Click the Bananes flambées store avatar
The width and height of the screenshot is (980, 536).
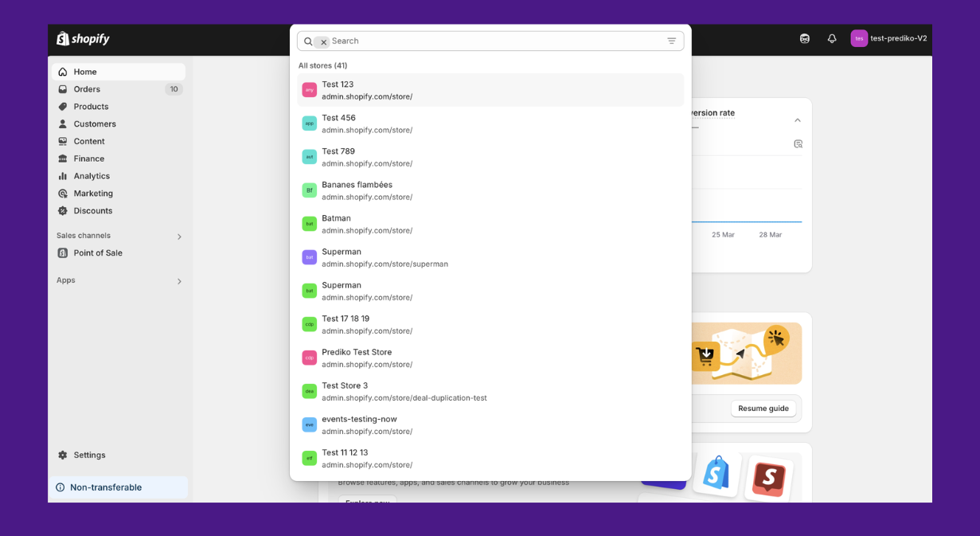[310, 190]
